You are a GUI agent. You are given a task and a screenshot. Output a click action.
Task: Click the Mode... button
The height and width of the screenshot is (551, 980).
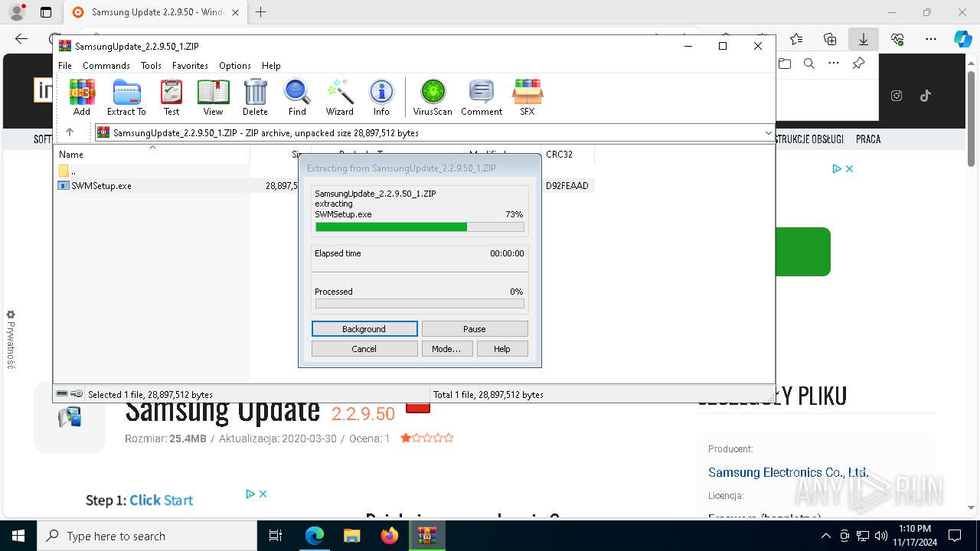click(x=446, y=349)
